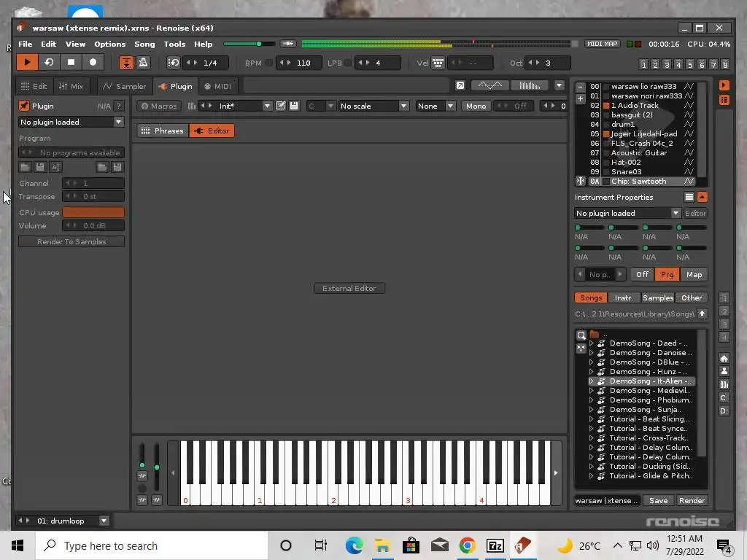747x560 pixels.
Task: Open the Init preset dropdown
Action: click(267, 106)
